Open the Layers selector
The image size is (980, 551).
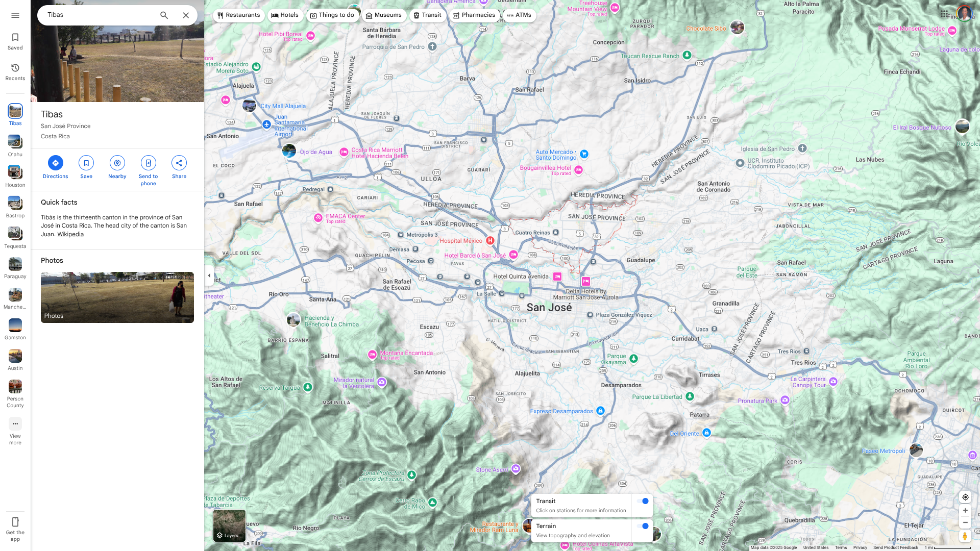(229, 525)
